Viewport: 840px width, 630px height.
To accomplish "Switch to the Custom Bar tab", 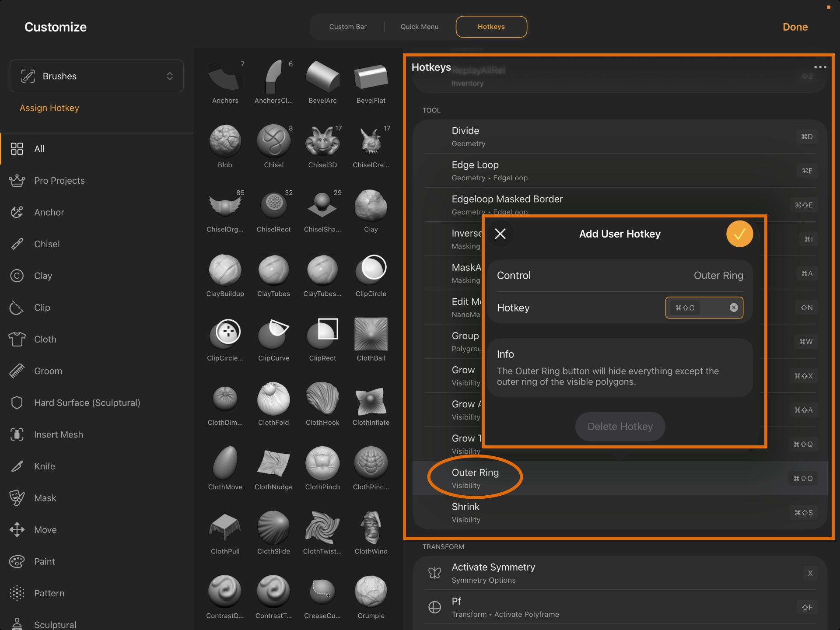I will 348,27.
